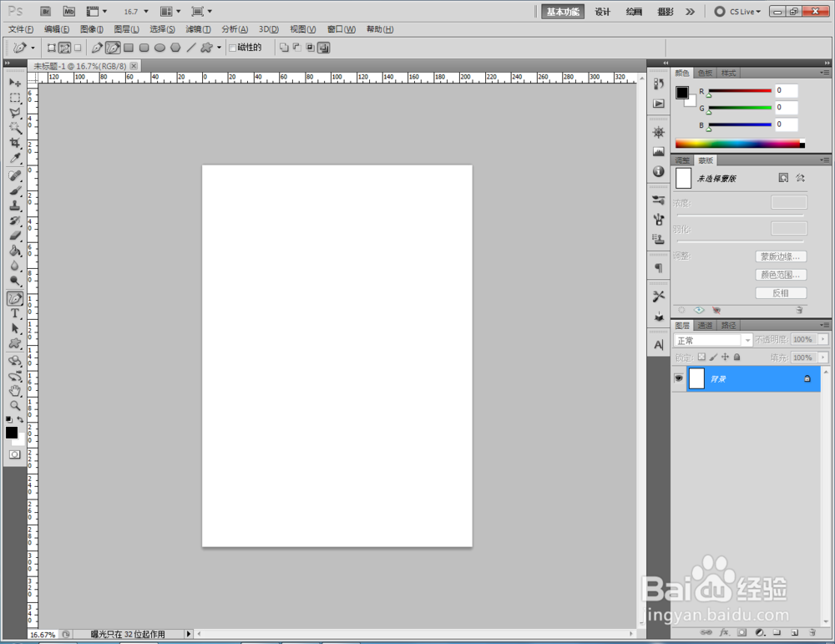Toggle lock position
Screen dimensions: 835x644
click(x=725, y=357)
